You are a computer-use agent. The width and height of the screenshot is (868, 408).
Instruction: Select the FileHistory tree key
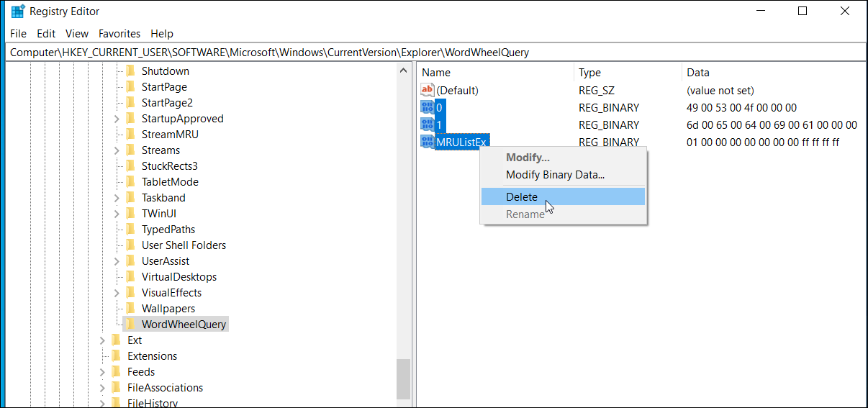[x=153, y=403]
